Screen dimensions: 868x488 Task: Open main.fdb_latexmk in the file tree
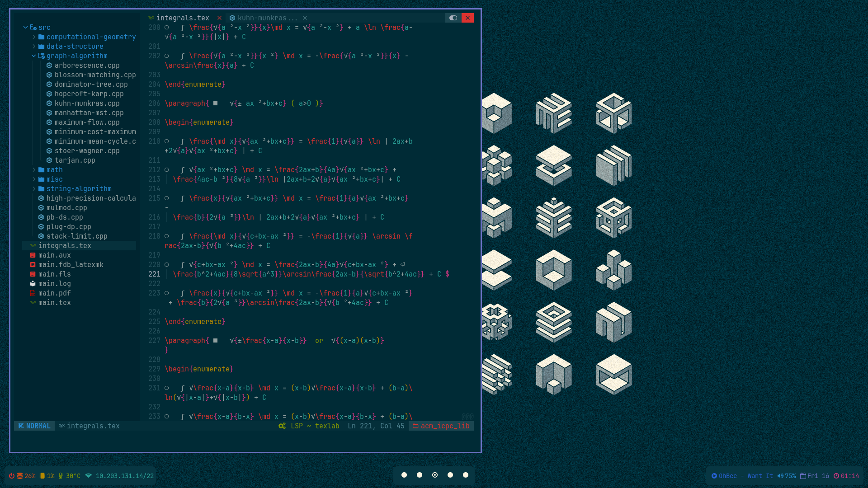[71, 265]
